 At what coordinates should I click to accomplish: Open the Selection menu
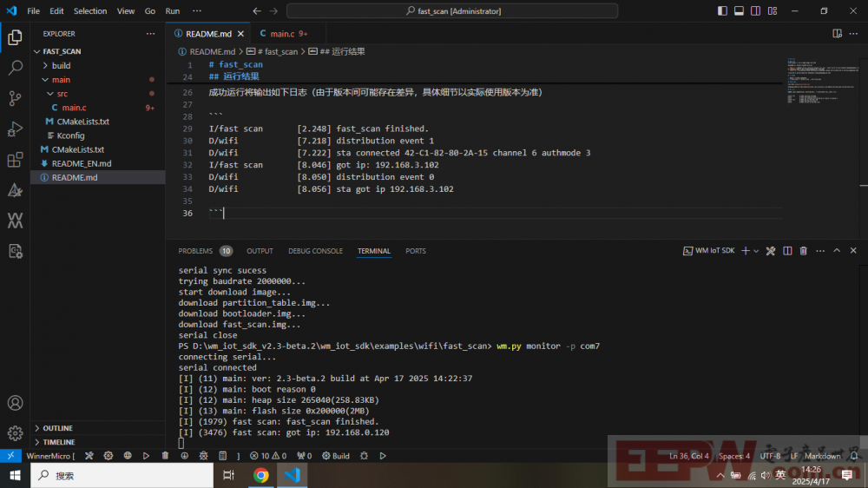click(90, 11)
